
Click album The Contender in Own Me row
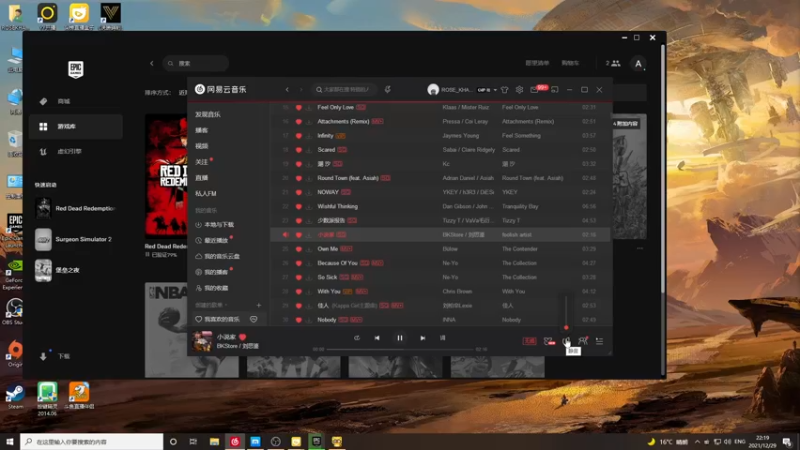[x=519, y=249]
